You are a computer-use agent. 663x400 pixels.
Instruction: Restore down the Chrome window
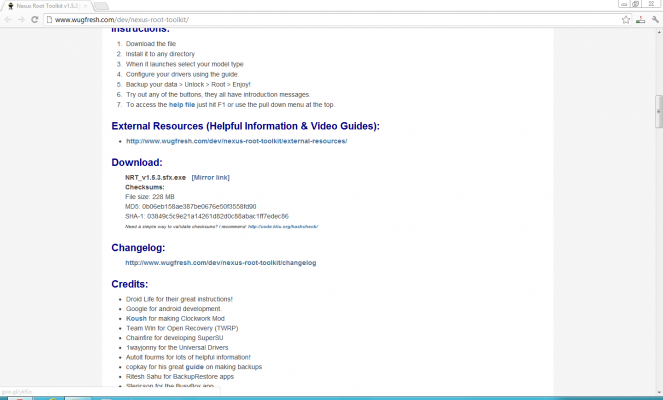pos(636,4)
